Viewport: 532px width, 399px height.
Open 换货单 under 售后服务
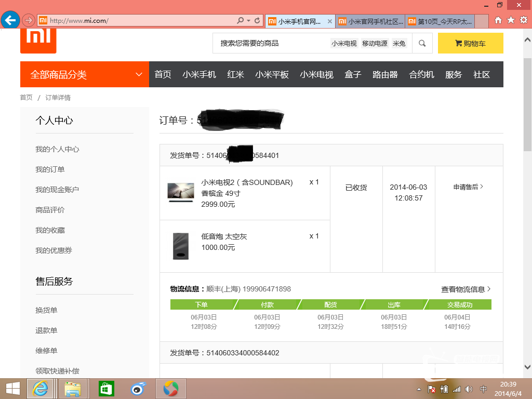click(46, 310)
